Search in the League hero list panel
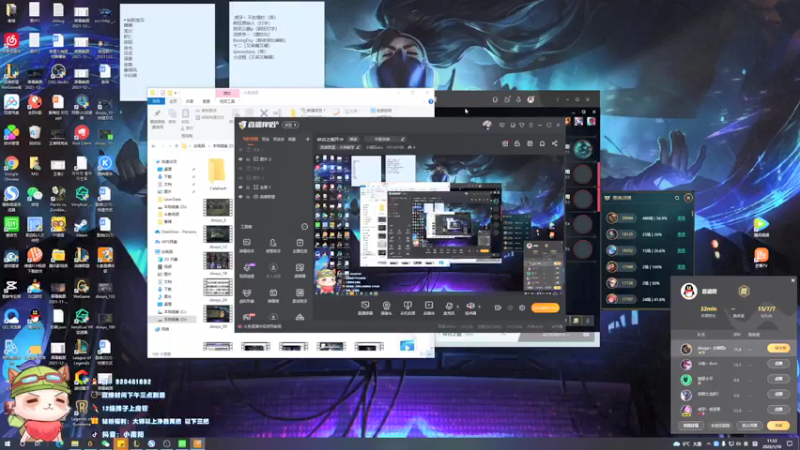 click(x=677, y=198)
